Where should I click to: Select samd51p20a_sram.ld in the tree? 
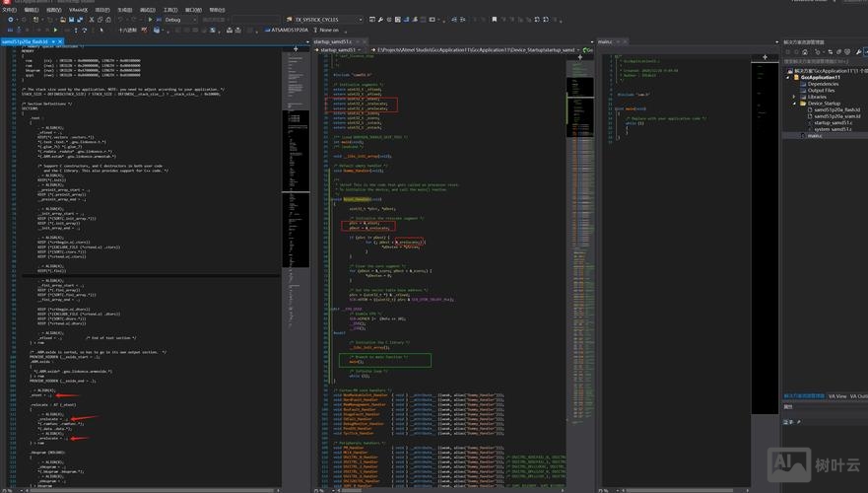pos(836,116)
